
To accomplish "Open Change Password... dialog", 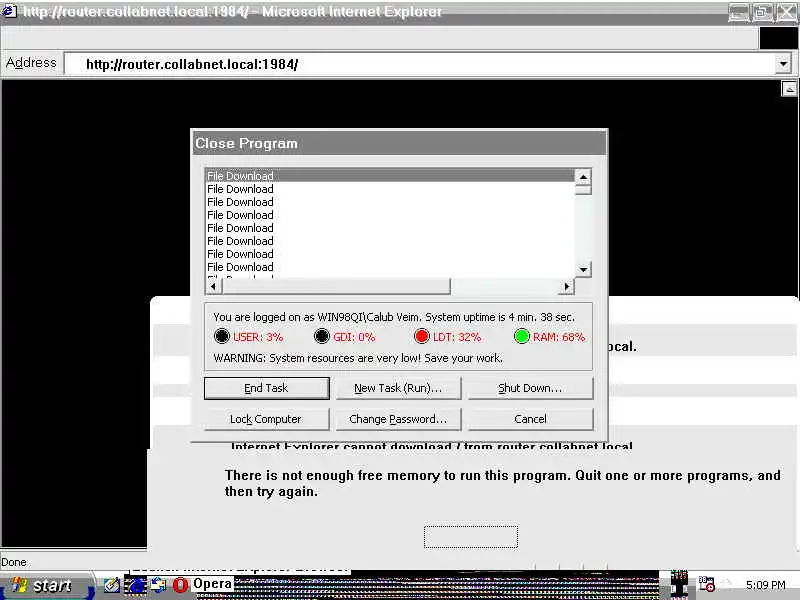I will [398, 419].
